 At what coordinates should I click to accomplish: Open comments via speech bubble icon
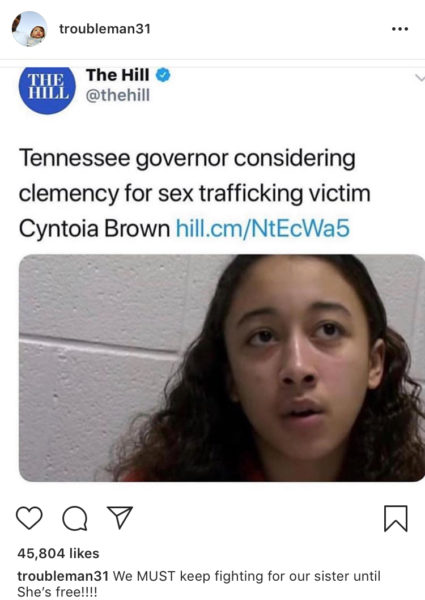[x=75, y=519]
